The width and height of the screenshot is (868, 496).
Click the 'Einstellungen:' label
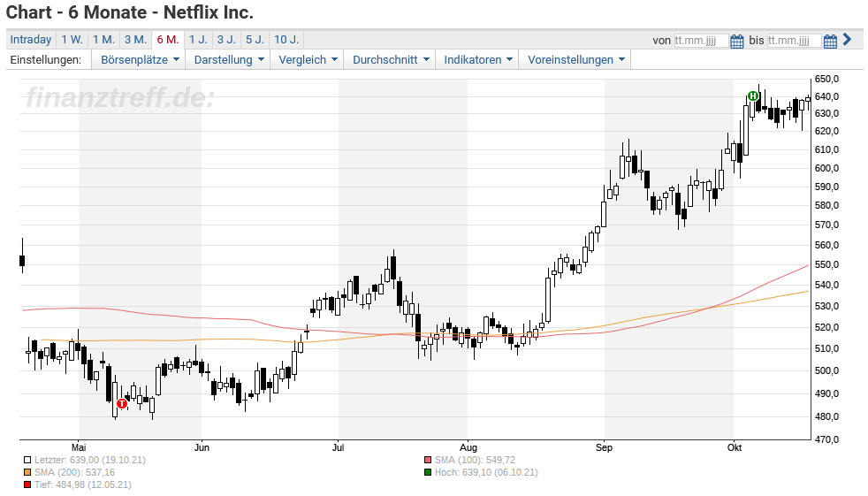point(45,60)
